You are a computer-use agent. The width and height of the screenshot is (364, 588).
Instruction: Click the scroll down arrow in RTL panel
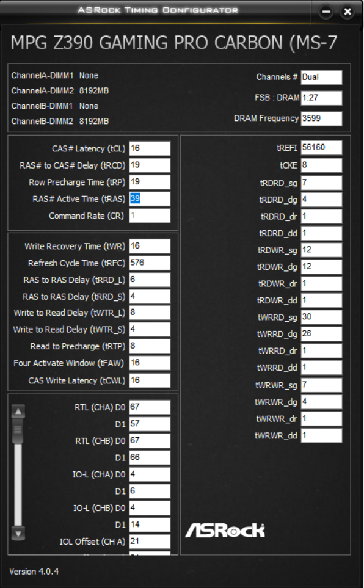pos(18,533)
